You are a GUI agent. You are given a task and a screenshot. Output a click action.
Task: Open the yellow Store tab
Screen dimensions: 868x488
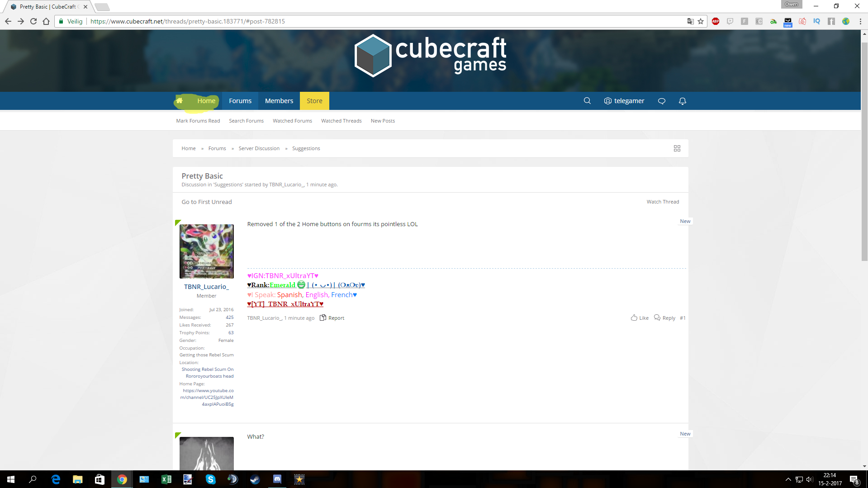click(x=314, y=101)
